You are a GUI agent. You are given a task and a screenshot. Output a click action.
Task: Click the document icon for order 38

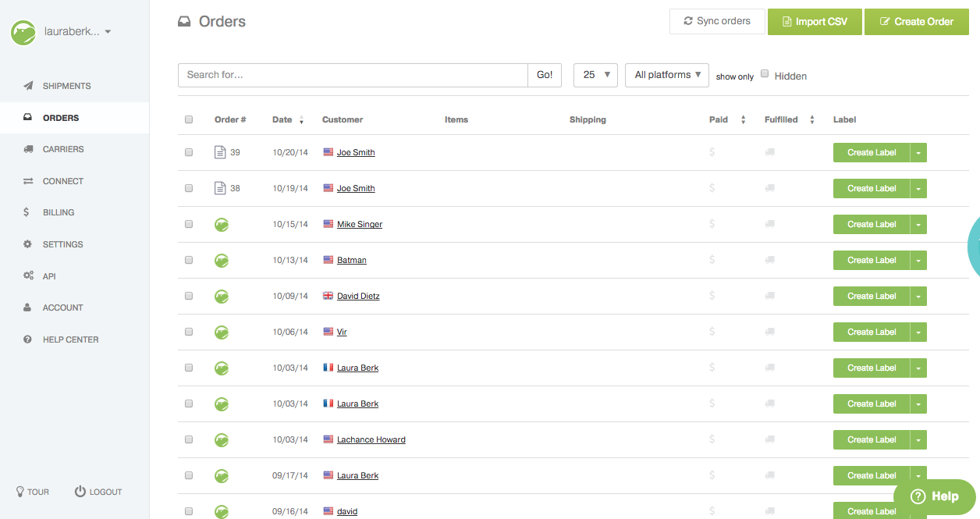pyautogui.click(x=220, y=188)
